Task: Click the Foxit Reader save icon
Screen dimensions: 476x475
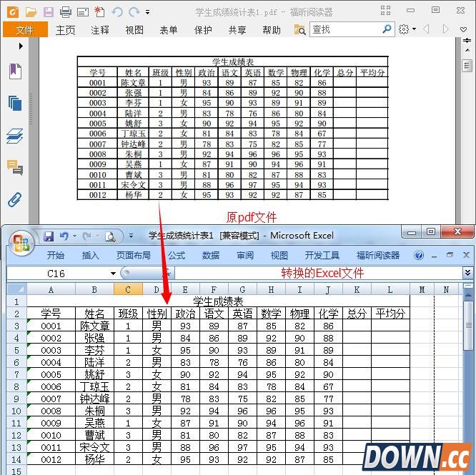Action: [x=49, y=12]
